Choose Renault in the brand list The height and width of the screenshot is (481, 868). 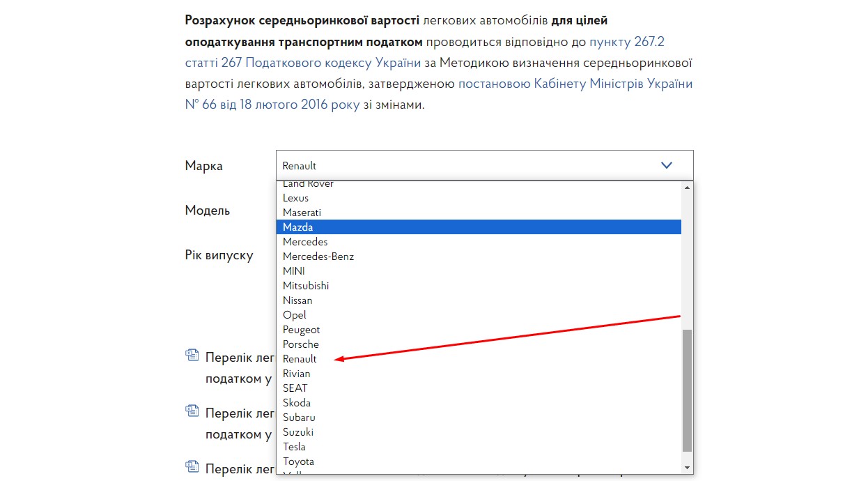tap(300, 359)
